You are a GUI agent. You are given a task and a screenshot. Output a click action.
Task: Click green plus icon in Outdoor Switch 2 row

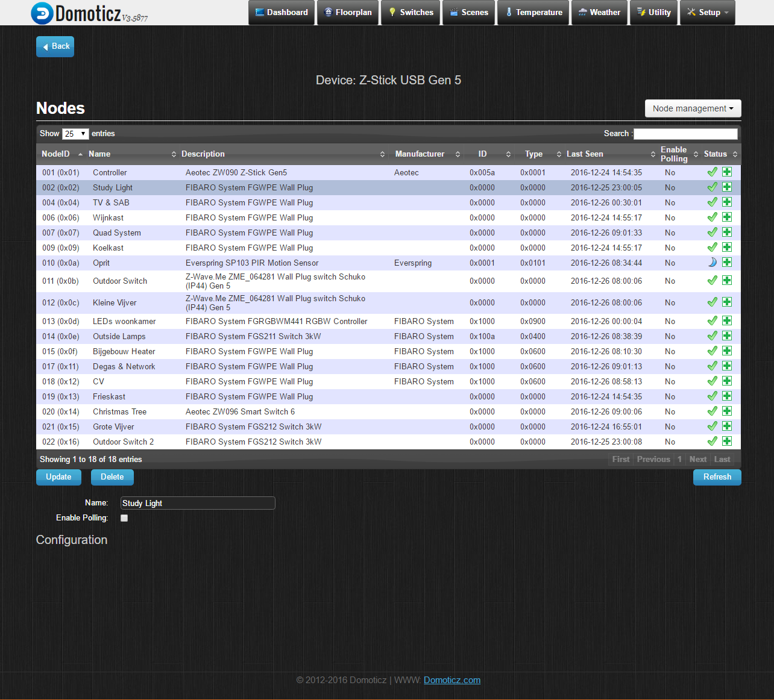pyautogui.click(x=727, y=441)
